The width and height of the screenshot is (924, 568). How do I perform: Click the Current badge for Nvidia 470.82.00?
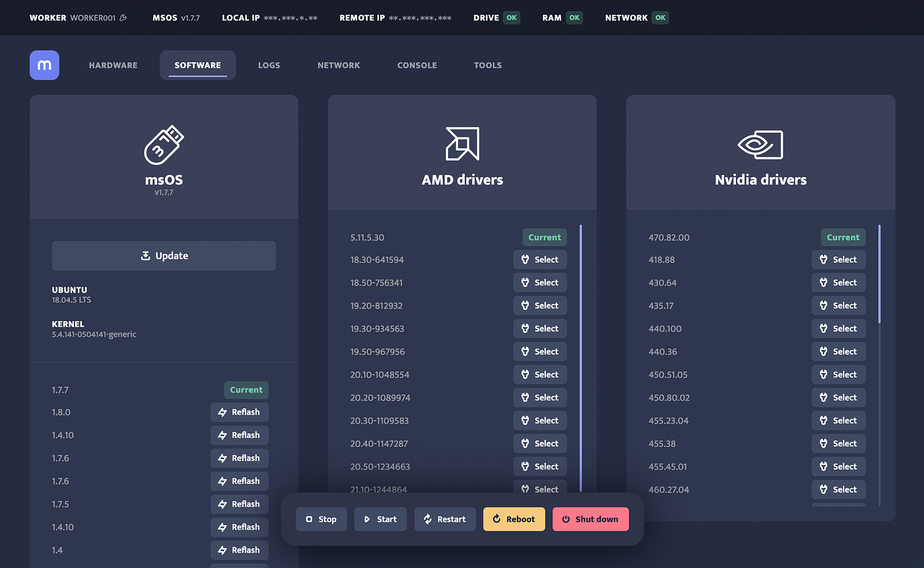pyautogui.click(x=843, y=237)
